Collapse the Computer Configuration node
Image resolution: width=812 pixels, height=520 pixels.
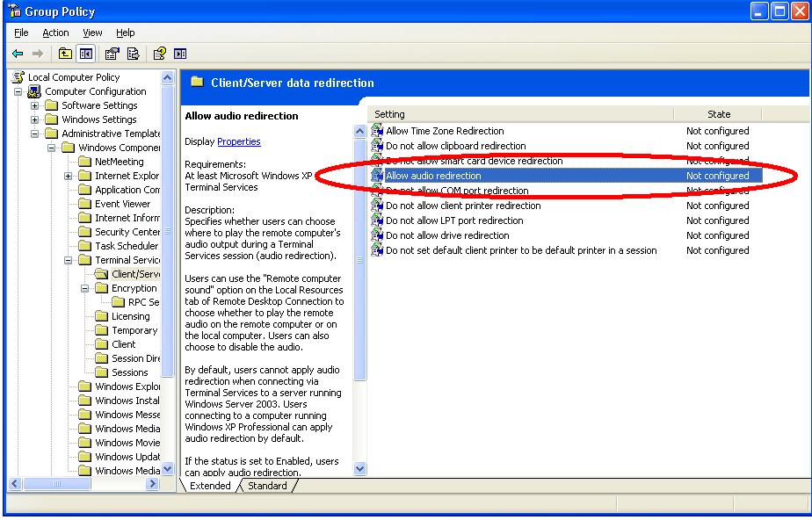click(x=18, y=91)
